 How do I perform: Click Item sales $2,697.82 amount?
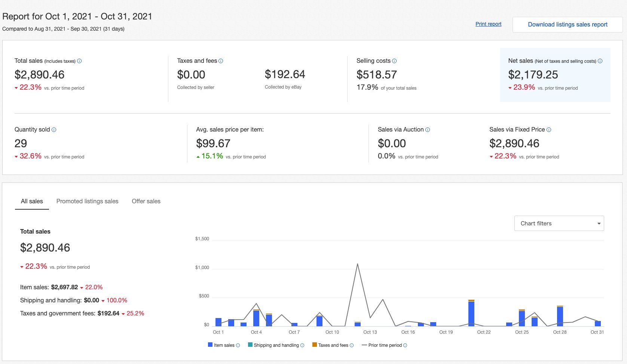tap(65, 287)
